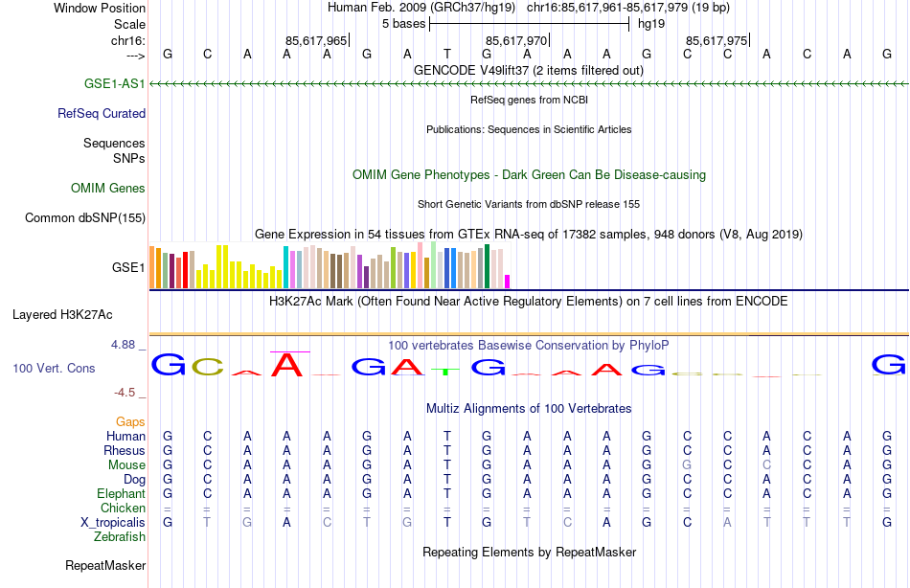Open the GSE1 GTEx expression bar chart
Screen dimensions: 910x588
click(x=330, y=266)
